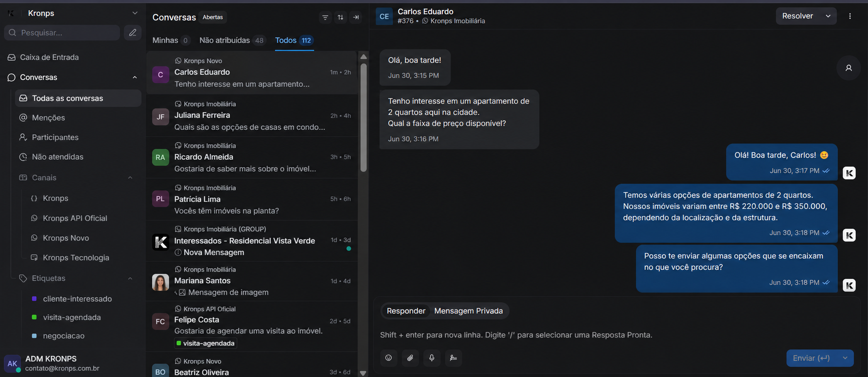Collapse the Etiquetas section chevron
The height and width of the screenshot is (377, 868).
click(130, 278)
